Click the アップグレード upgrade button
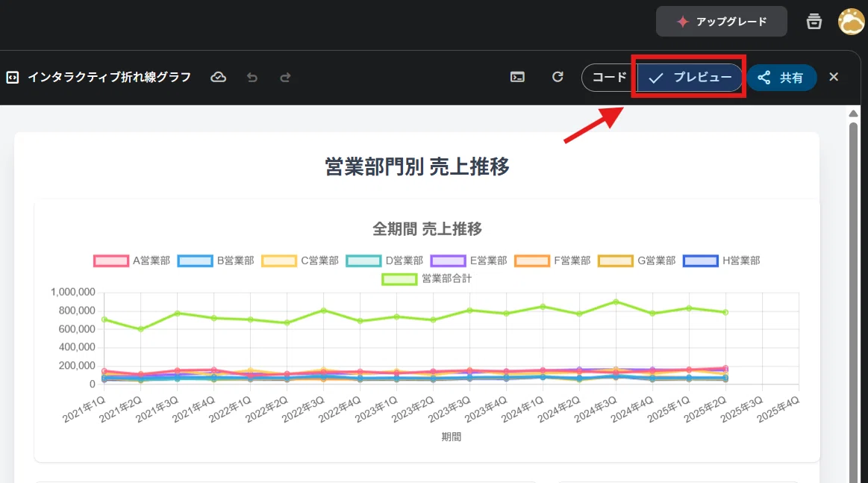The height and width of the screenshot is (483, 868). pyautogui.click(x=721, y=22)
